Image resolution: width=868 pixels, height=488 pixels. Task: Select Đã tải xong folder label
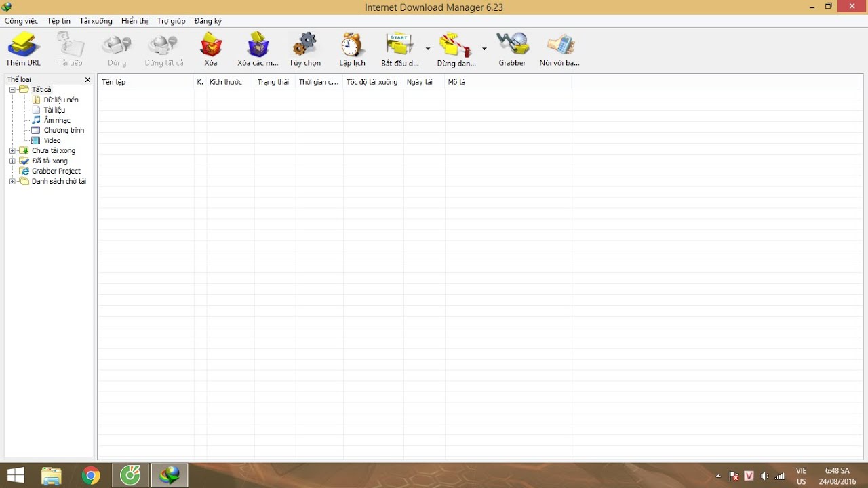[x=50, y=161]
